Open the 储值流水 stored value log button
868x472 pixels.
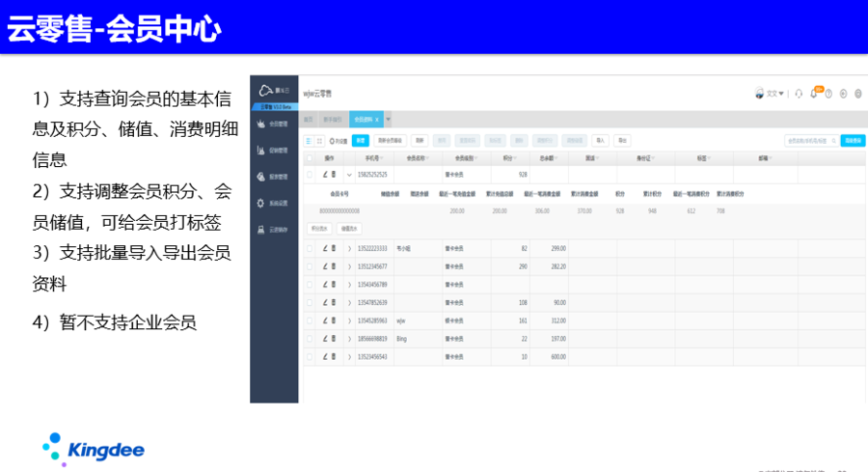click(x=349, y=228)
